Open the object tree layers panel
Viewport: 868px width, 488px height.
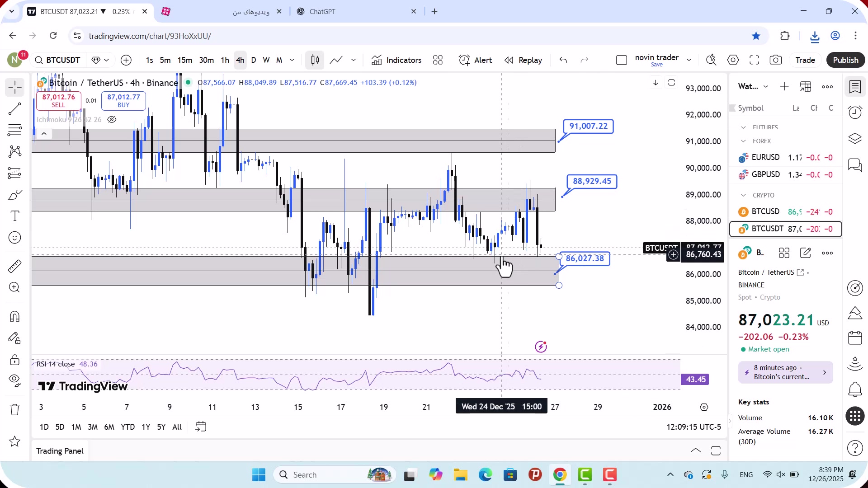[x=855, y=139]
